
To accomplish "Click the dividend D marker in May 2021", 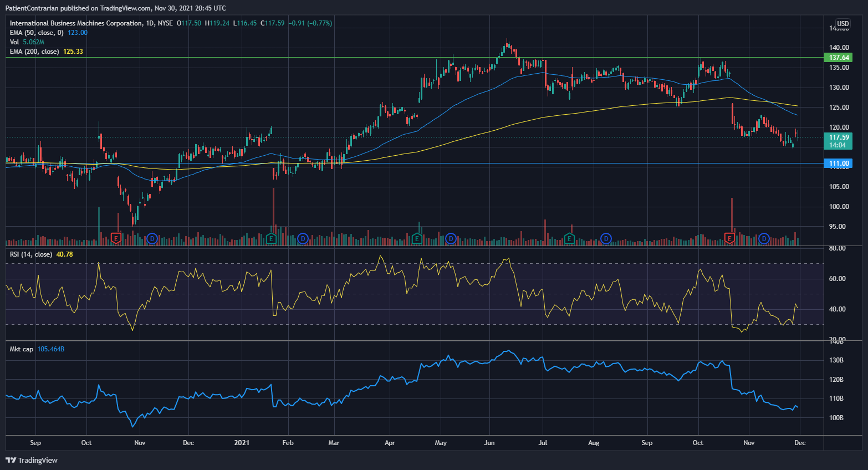I will click(451, 239).
